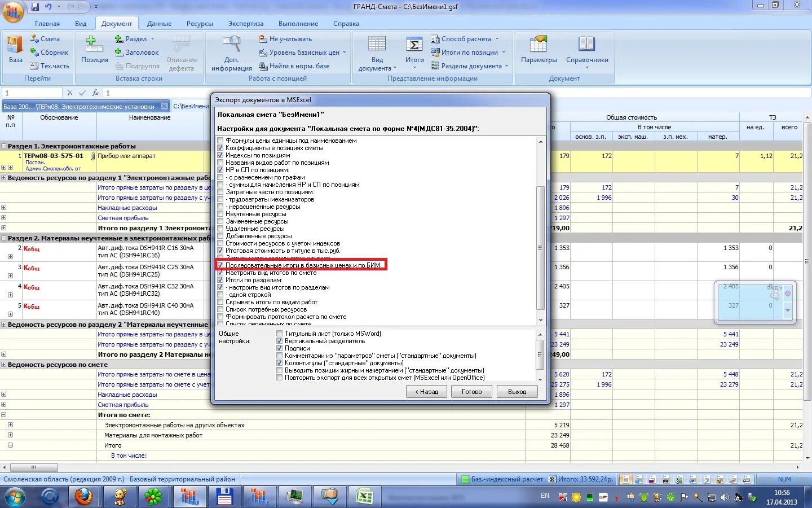Switch to Выполнение ribbon tab
812x508 pixels.
point(298,24)
